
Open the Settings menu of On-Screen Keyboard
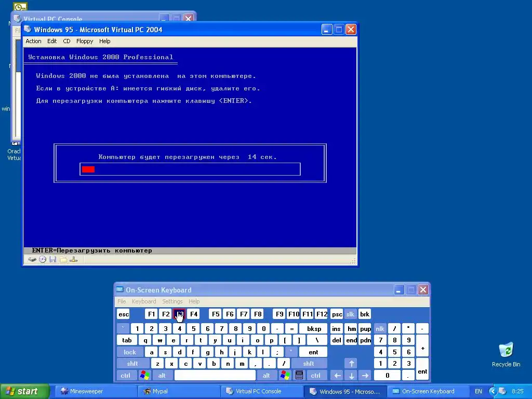click(x=172, y=301)
